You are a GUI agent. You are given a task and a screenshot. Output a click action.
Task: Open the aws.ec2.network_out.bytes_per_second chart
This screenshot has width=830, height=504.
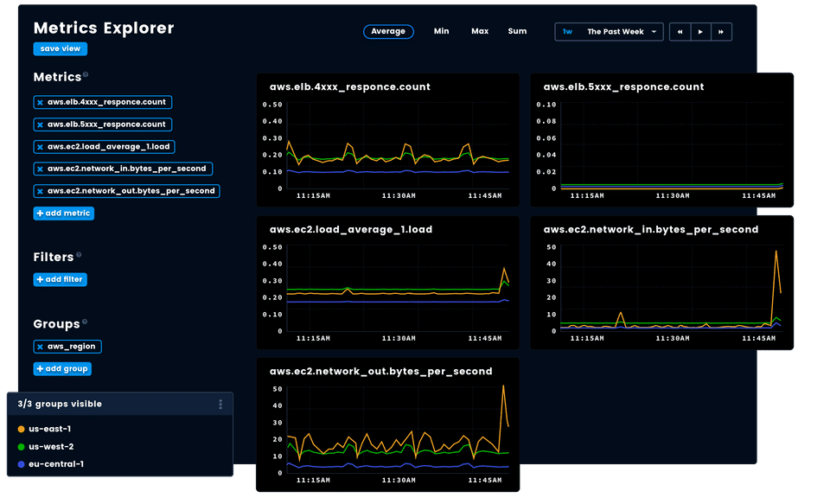pyautogui.click(x=387, y=425)
